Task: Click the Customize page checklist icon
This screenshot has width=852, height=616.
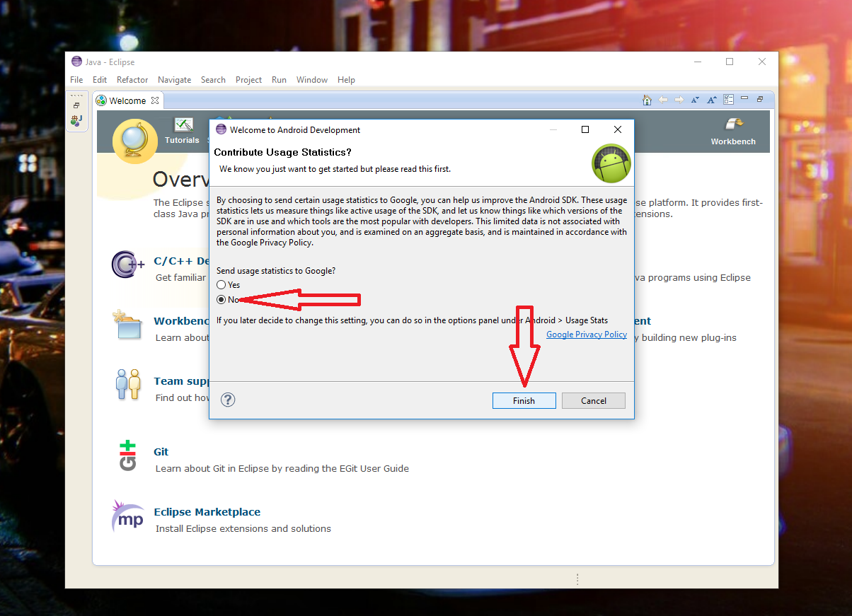Action: tap(728, 100)
